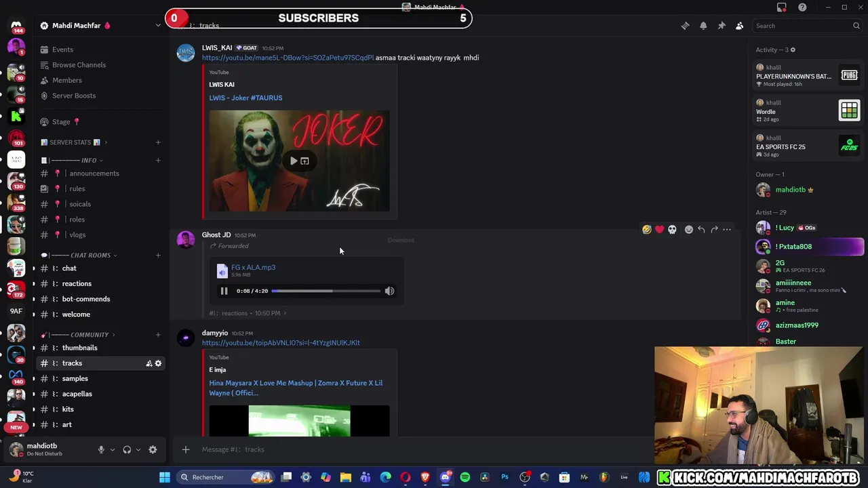Add a channel to CHAT ROOMS category
Image resolution: width=868 pixels, height=488 pixels.
(158, 256)
